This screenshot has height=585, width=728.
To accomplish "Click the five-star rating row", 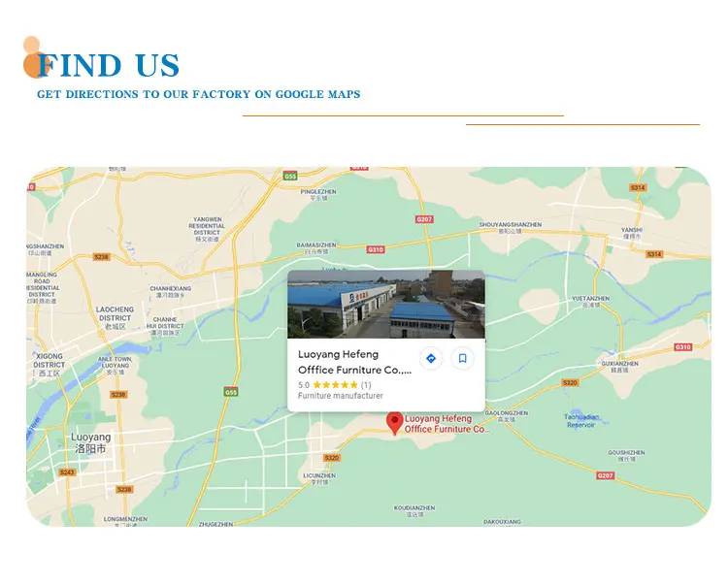I will (x=334, y=384).
